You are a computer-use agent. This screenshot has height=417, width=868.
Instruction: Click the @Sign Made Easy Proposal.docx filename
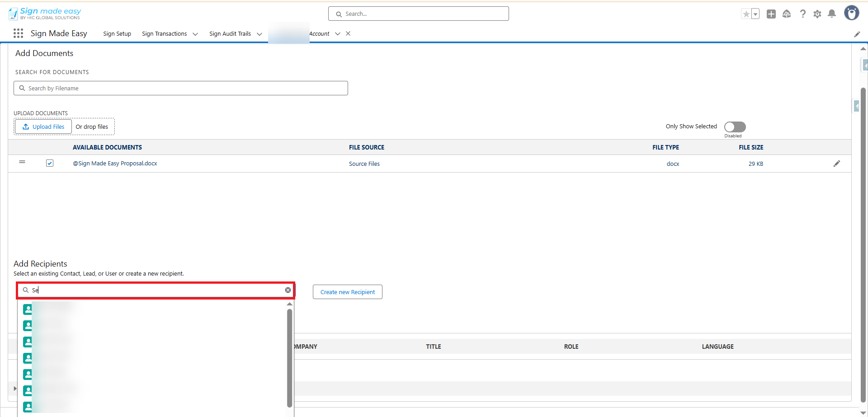115,164
